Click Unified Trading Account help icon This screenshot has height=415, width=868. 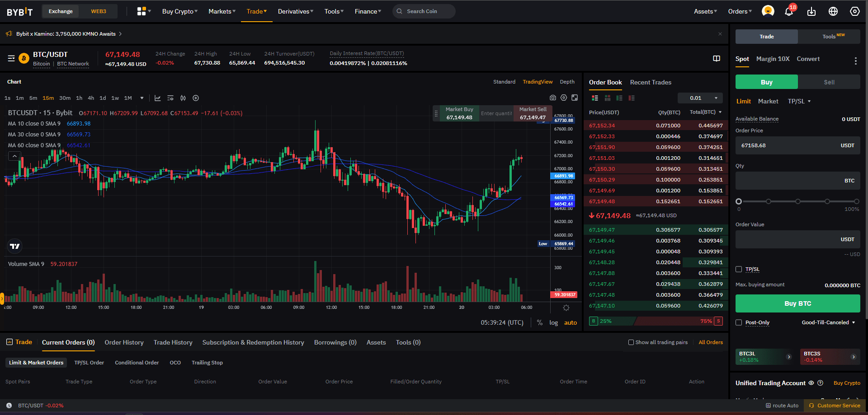click(x=821, y=383)
